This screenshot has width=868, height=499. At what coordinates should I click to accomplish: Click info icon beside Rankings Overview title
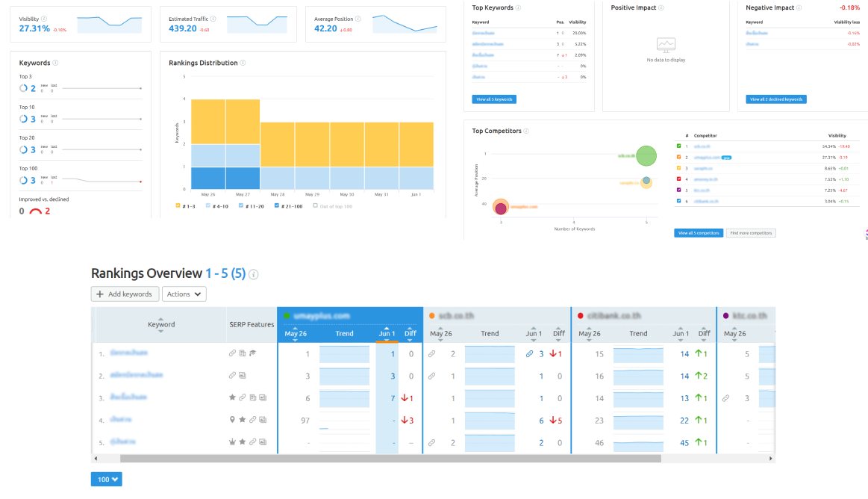coord(254,275)
